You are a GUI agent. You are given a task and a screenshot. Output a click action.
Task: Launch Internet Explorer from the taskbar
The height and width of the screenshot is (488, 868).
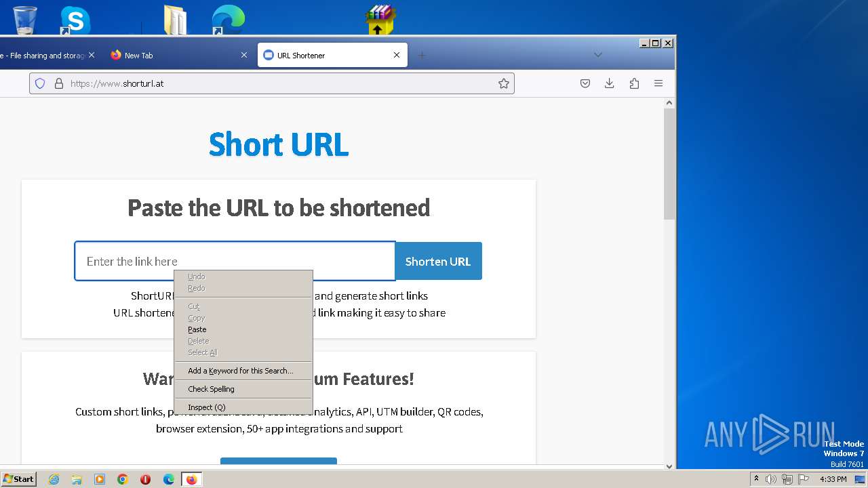54,479
